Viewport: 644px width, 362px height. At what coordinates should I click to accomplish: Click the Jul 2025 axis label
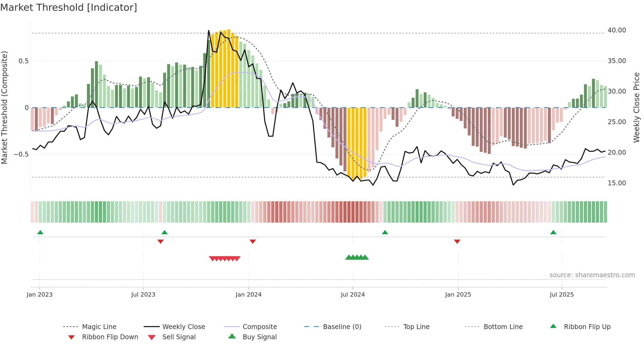pos(562,295)
